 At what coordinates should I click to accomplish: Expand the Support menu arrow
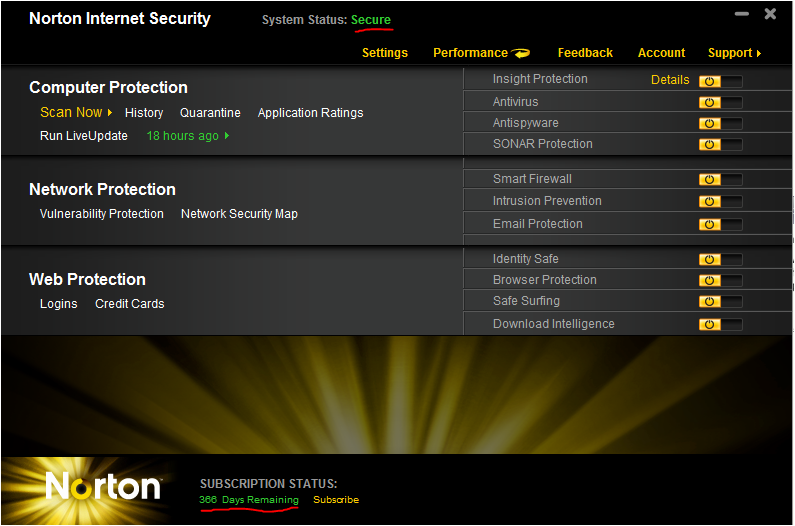click(759, 53)
